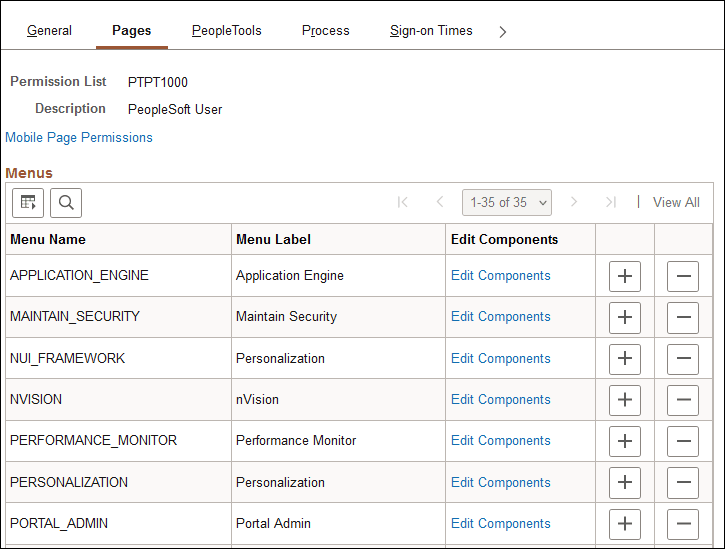Open the grid personalize icon in Menus

coord(28,203)
